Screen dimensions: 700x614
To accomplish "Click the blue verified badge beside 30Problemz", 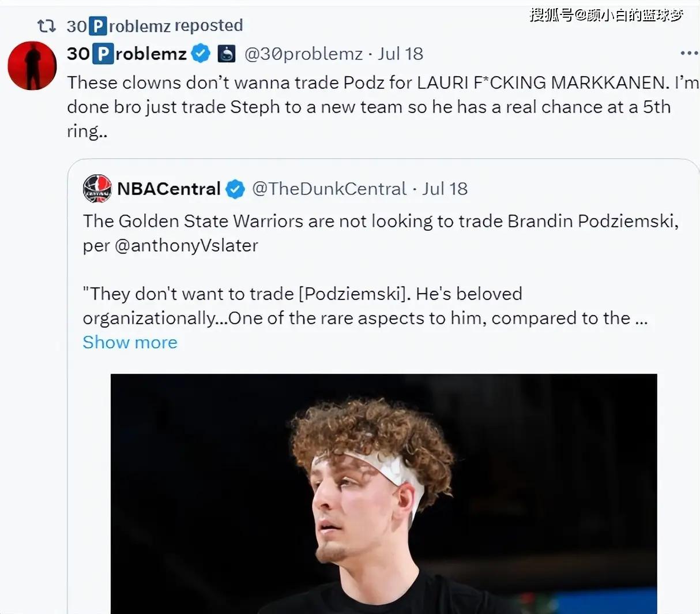I will (201, 54).
